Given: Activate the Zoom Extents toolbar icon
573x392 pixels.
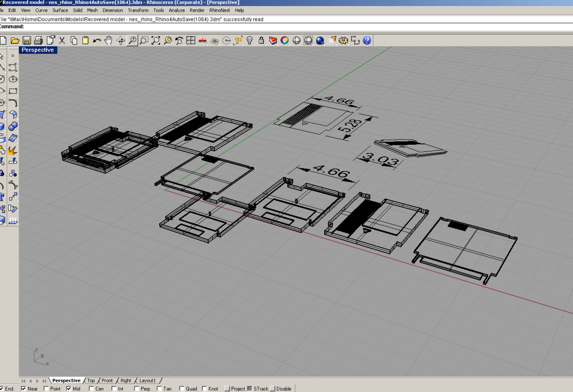Looking at the screenshot, I should (156, 40).
